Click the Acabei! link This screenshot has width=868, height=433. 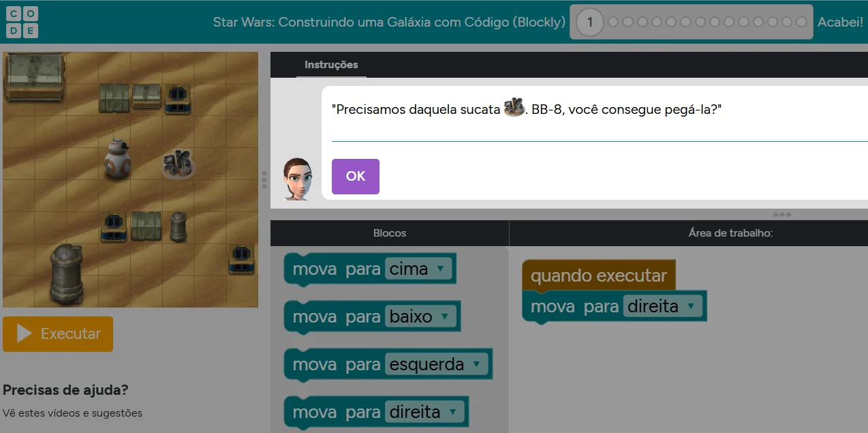(x=840, y=22)
